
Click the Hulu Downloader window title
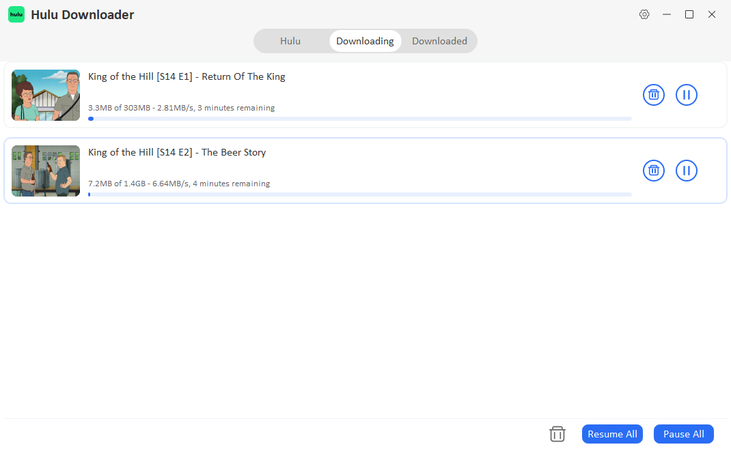(82, 14)
